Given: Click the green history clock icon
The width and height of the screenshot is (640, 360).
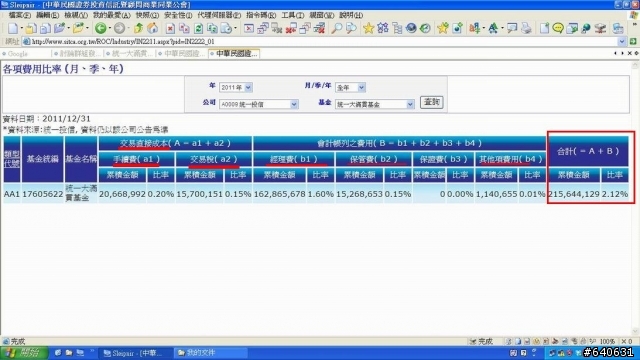Looking at the screenshot, I should click(425, 28).
